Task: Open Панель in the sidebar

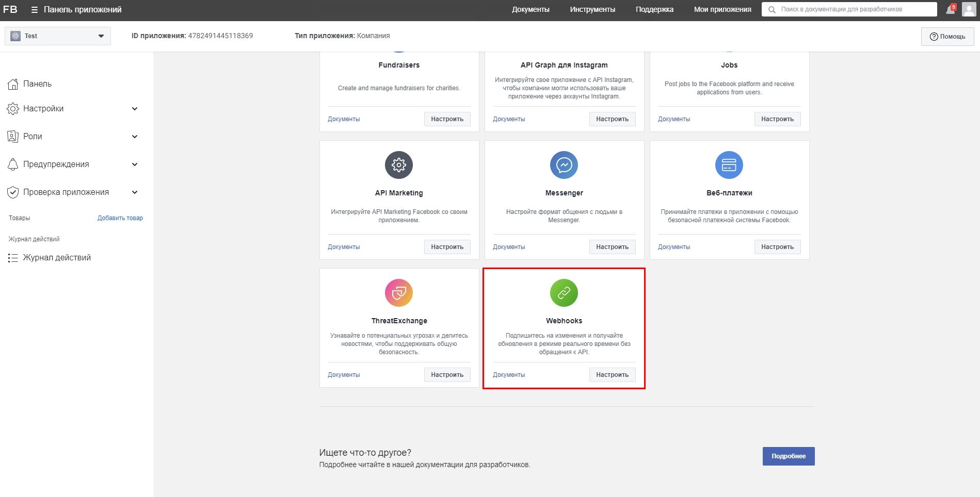Action: click(x=37, y=84)
